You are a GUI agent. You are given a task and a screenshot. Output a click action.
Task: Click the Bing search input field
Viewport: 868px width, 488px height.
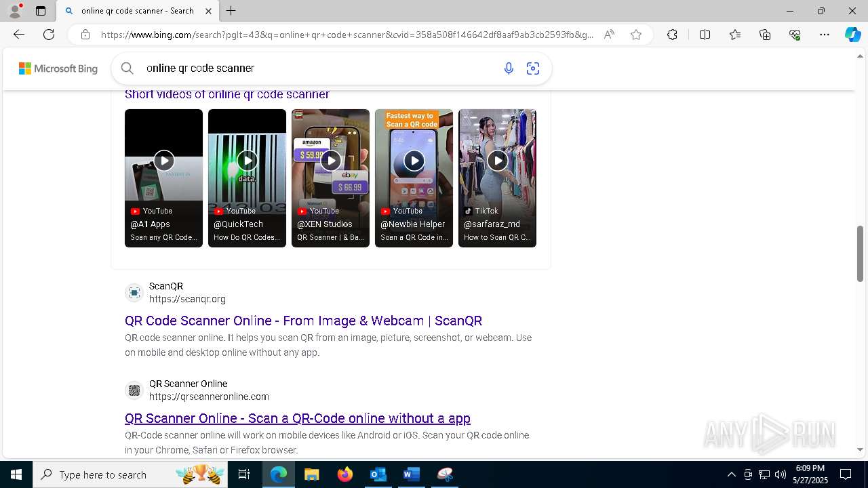(319, 68)
